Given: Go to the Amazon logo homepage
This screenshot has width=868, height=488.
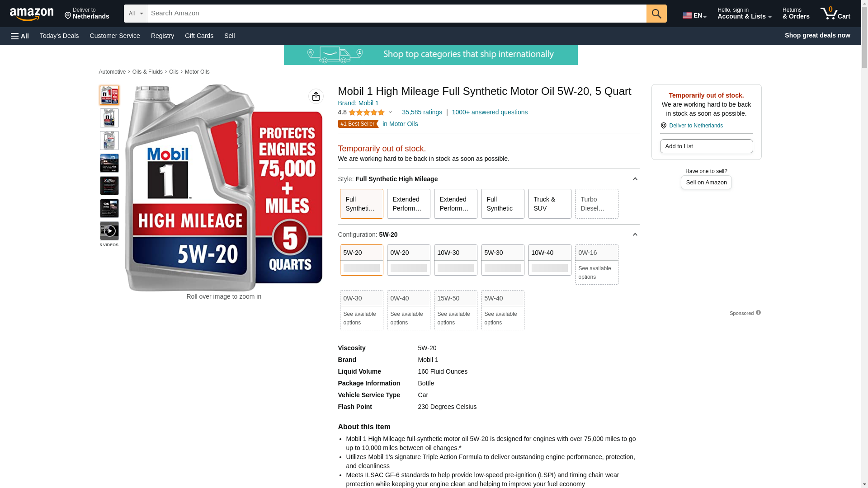Looking at the screenshot, I should tap(32, 14).
